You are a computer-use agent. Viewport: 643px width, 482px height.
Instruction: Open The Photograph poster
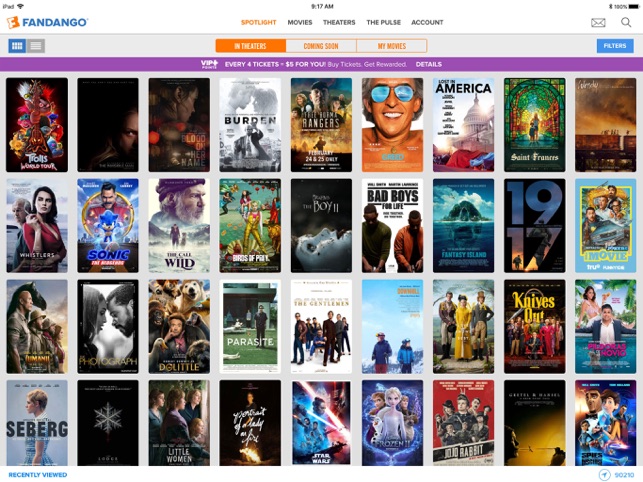point(108,327)
